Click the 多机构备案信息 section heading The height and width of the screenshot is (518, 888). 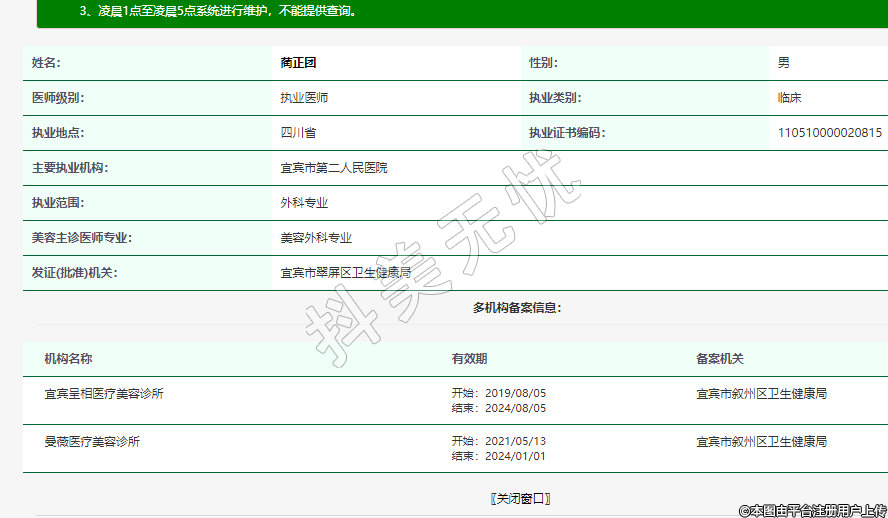point(517,308)
